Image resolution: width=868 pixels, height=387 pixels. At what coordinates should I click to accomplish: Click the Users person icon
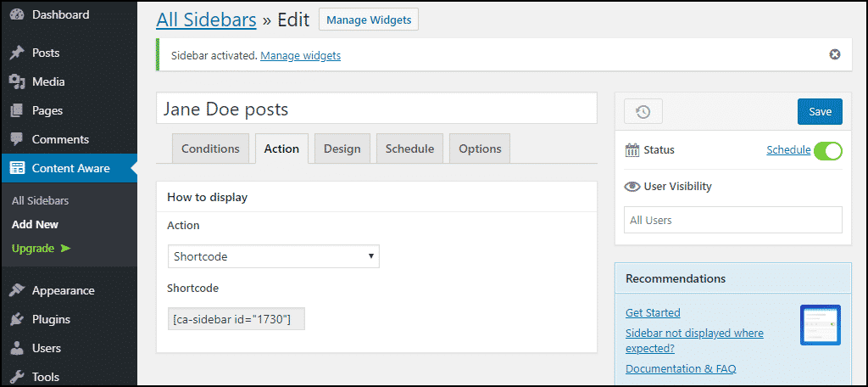click(x=17, y=348)
